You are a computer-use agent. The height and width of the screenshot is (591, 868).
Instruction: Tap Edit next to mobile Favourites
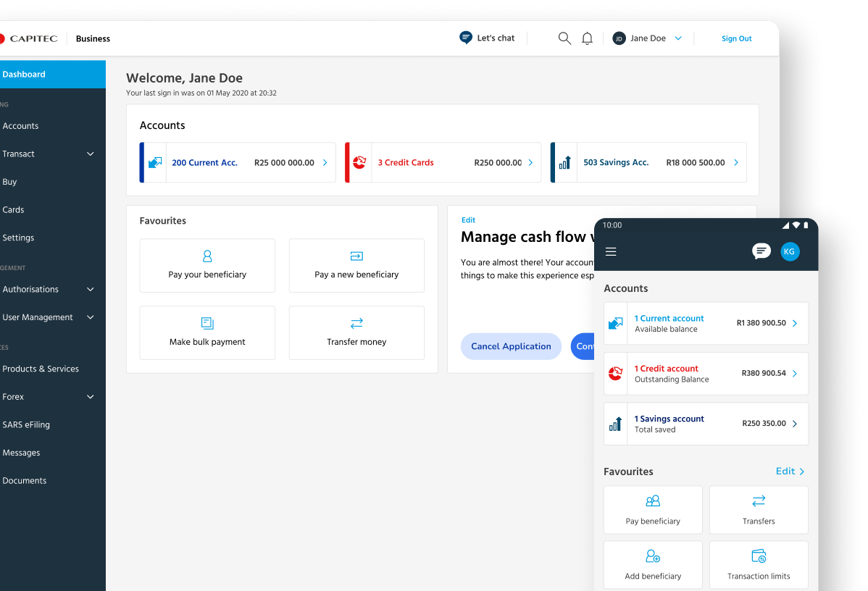click(790, 471)
